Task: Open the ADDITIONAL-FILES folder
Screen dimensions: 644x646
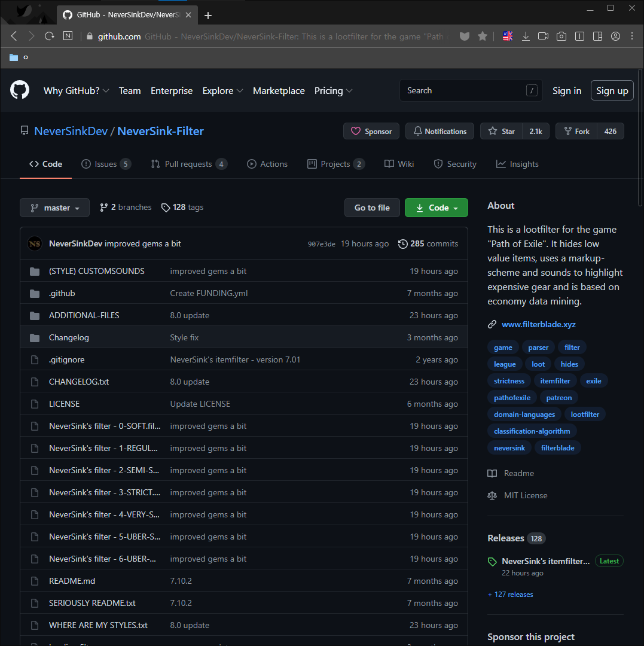Action: [84, 315]
